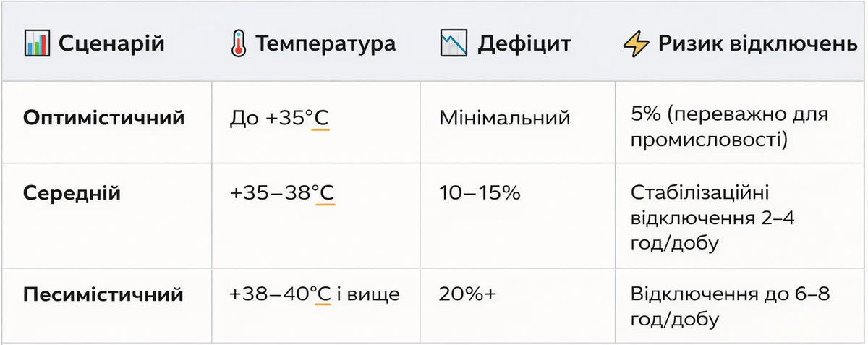Click the 10–15% deficit cell
868x345 pixels.
480,193
